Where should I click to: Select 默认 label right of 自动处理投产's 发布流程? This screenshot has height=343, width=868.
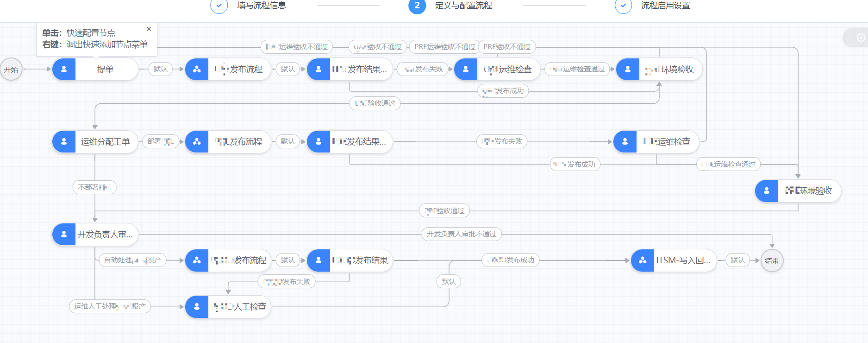[287, 260]
